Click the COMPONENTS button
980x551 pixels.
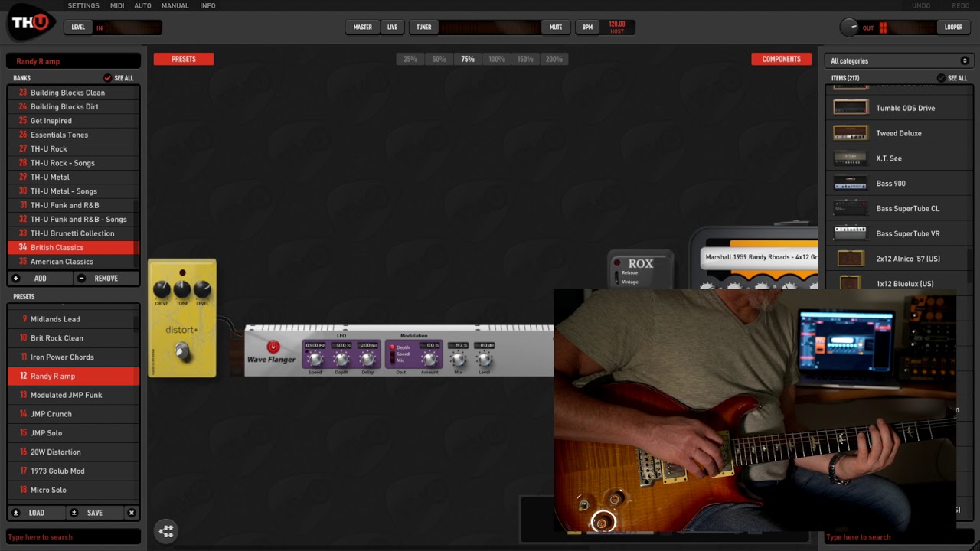pos(781,59)
